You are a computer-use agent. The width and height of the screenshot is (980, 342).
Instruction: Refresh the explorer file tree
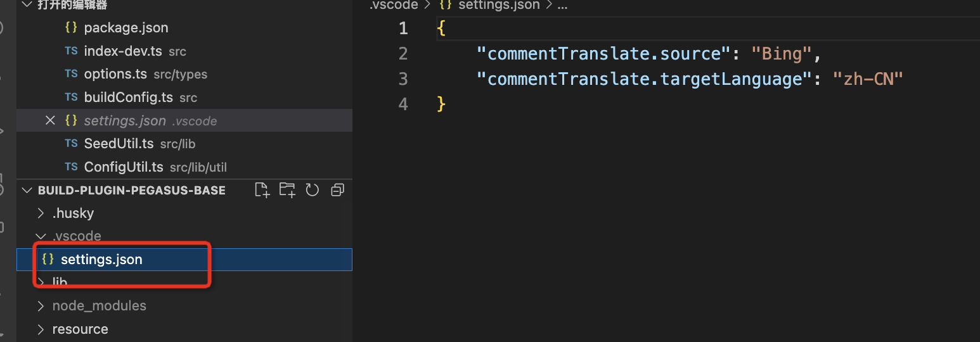(313, 190)
